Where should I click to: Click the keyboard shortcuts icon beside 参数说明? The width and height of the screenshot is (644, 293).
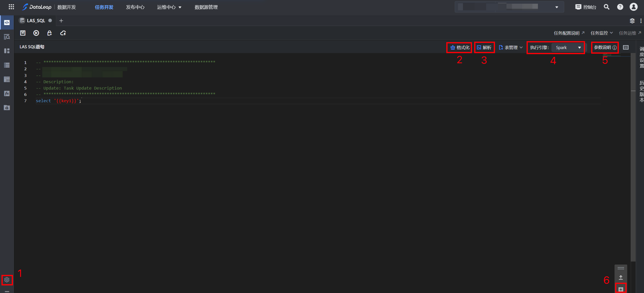coord(625,47)
